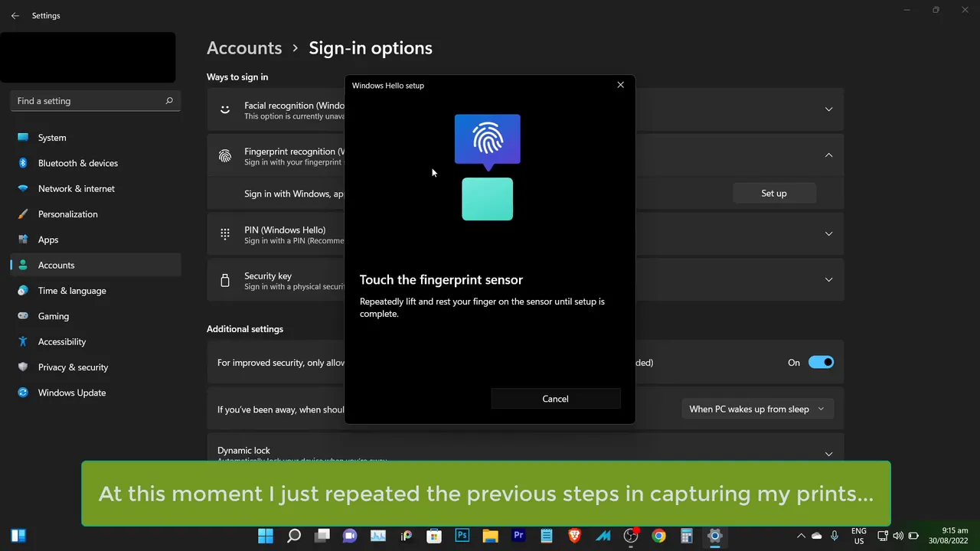980x551 pixels.
Task: Open Task View on taskbar
Action: click(322, 536)
